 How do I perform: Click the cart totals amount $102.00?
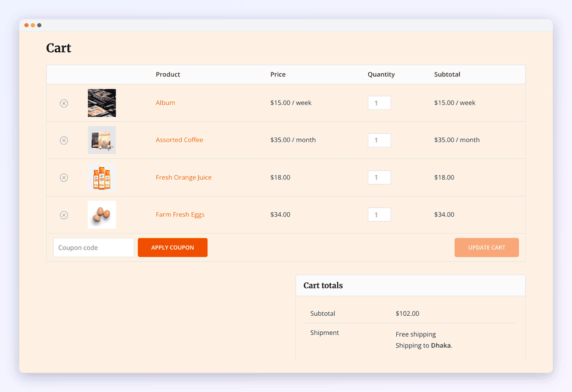[x=407, y=313]
